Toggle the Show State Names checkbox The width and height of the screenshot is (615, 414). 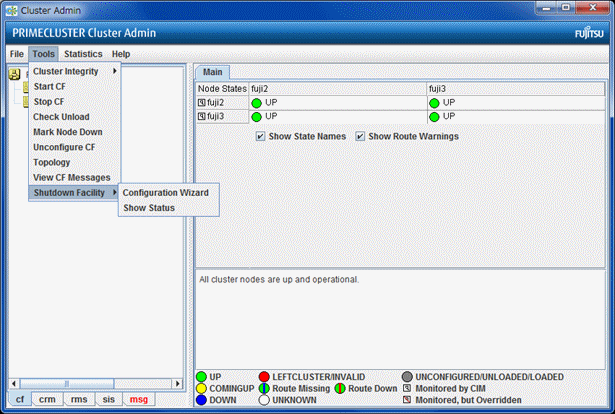(260, 136)
